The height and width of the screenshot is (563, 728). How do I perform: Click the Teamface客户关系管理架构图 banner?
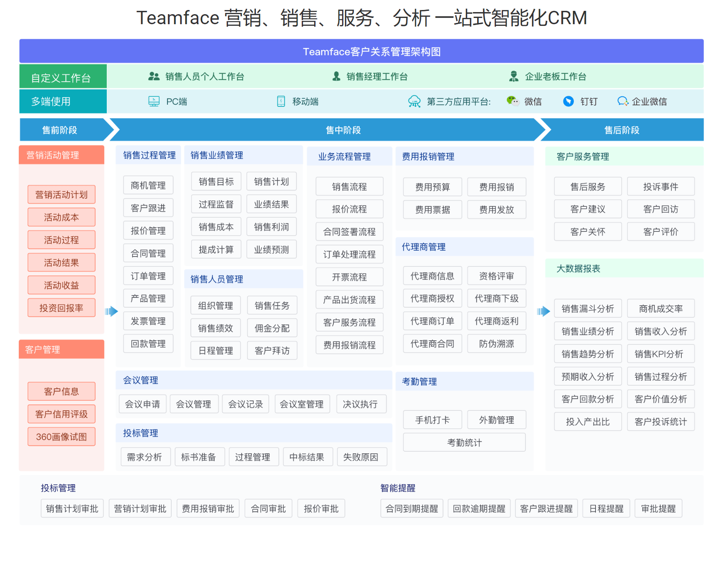(x=362, y=51)
